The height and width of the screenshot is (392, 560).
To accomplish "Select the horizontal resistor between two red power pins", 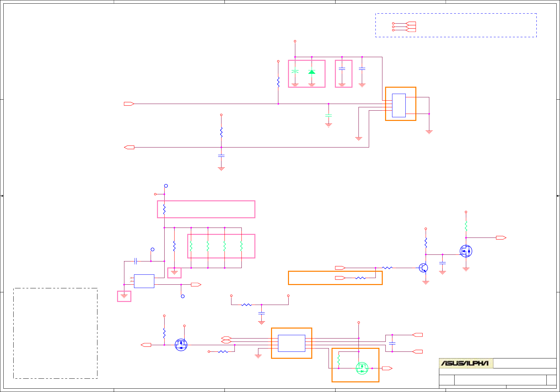I will 246,305.
